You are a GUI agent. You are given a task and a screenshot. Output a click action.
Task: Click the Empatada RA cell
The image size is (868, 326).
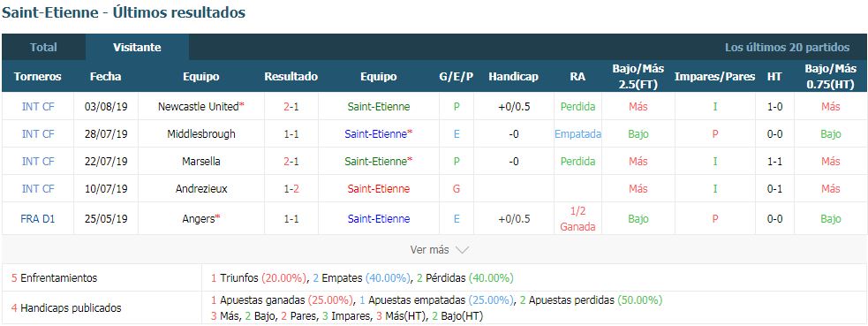tap(577, 134)
